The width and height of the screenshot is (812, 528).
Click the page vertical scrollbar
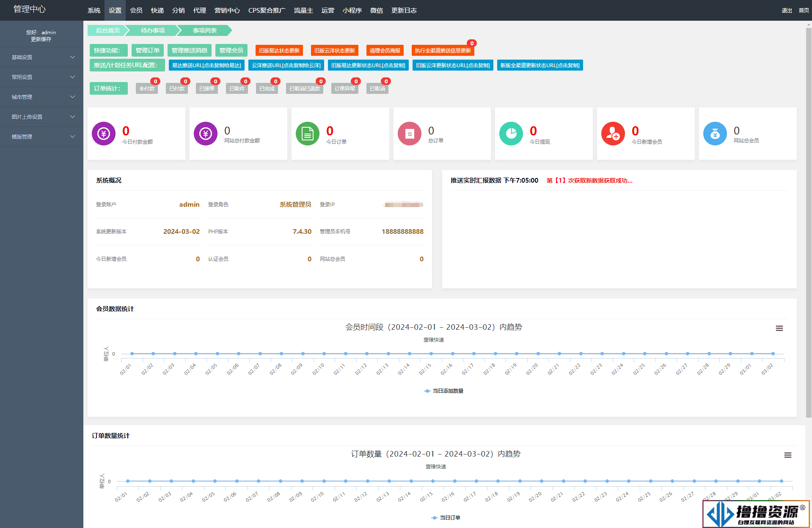tap(809, 223)
